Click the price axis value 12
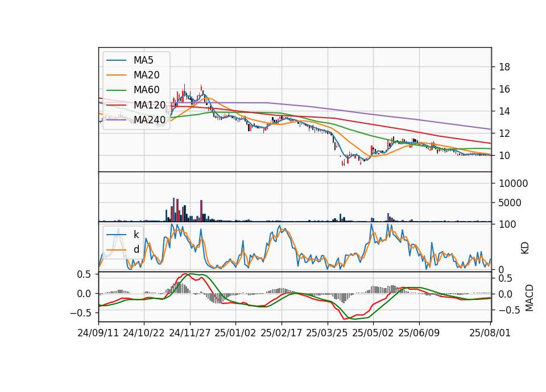The width and height of the screenshot is (546, 392). 504,134
